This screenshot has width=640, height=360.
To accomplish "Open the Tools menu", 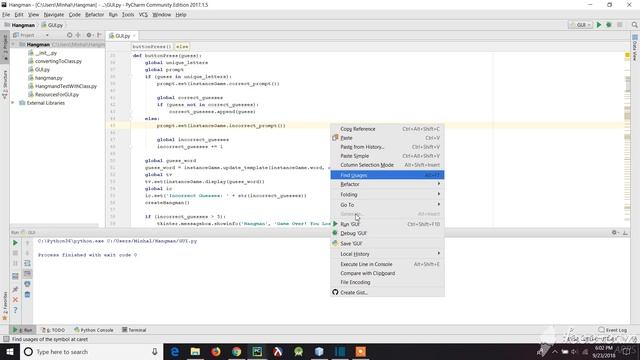I will (x=128, y=15).
